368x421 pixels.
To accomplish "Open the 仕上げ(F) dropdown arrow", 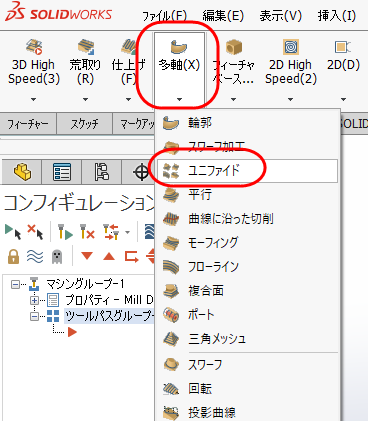I will pyautogui.click(x=128, y=99).
